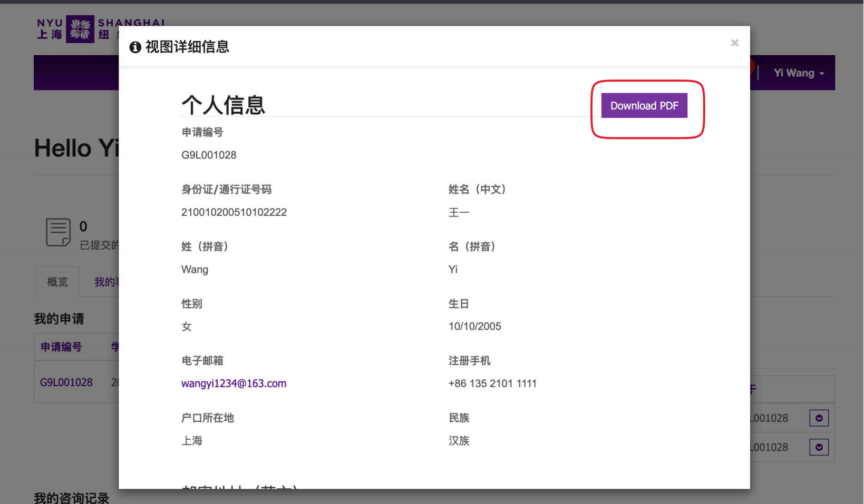Click the document icon above the submitted count
This screenshot has width=864, height=504.
pos(58,232)
